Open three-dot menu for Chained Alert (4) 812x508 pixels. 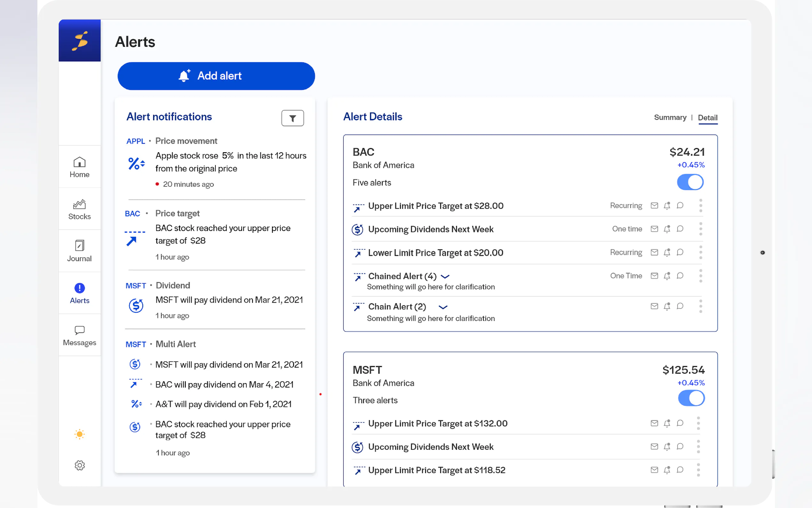[700, 276]
